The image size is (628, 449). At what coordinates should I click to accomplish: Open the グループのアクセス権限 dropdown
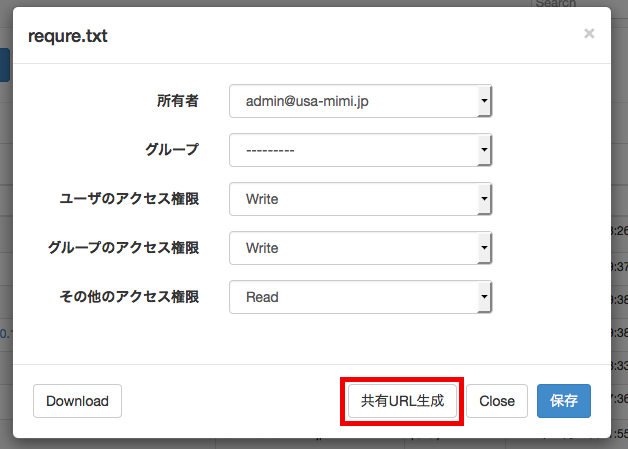point(360,248)
